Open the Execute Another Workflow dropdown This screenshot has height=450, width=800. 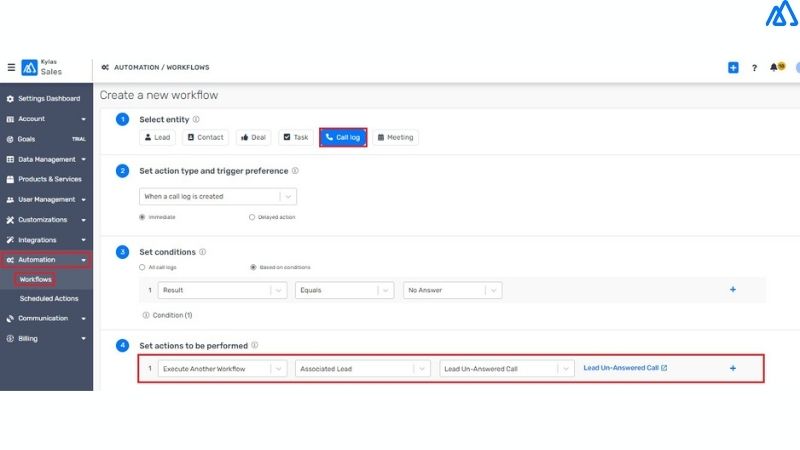222,369
